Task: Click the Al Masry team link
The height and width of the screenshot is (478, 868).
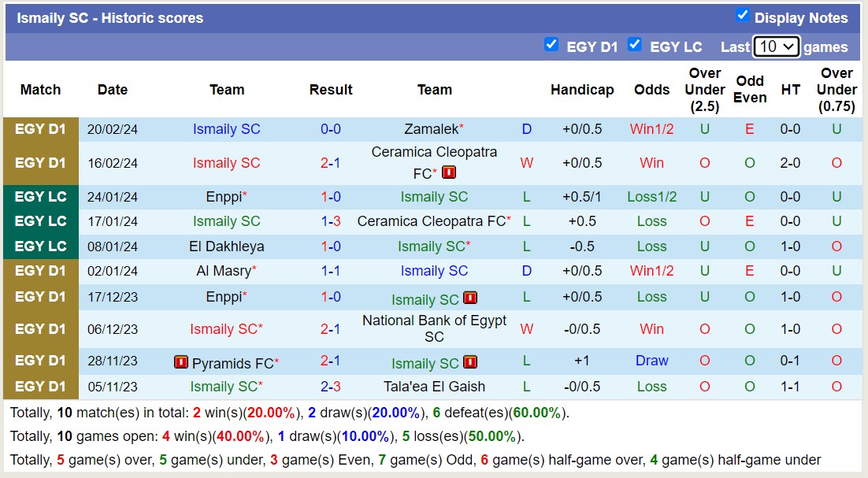Action: tap(224, 271)
